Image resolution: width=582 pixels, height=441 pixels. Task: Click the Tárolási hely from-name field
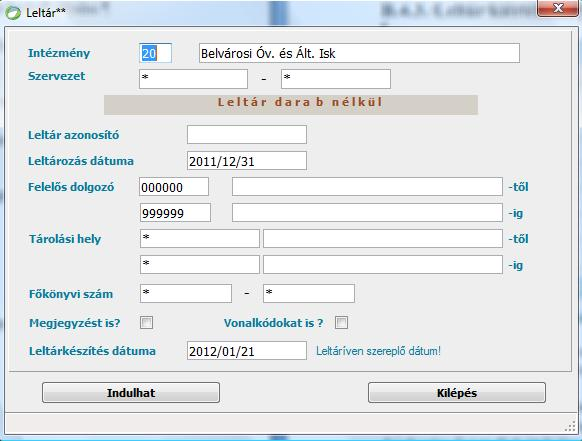pyautogui.click(x=383, y=239)
